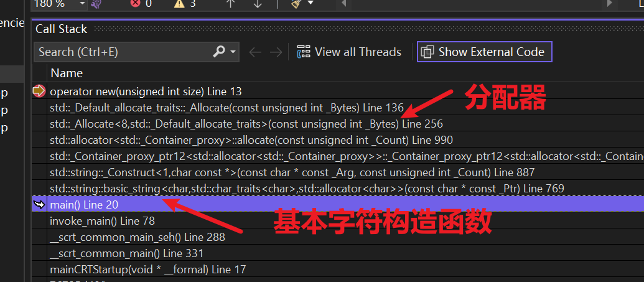This screenshot has width=644, height=282.
Task: Go to previous issue with up arrow
Action: coord(231,4)
